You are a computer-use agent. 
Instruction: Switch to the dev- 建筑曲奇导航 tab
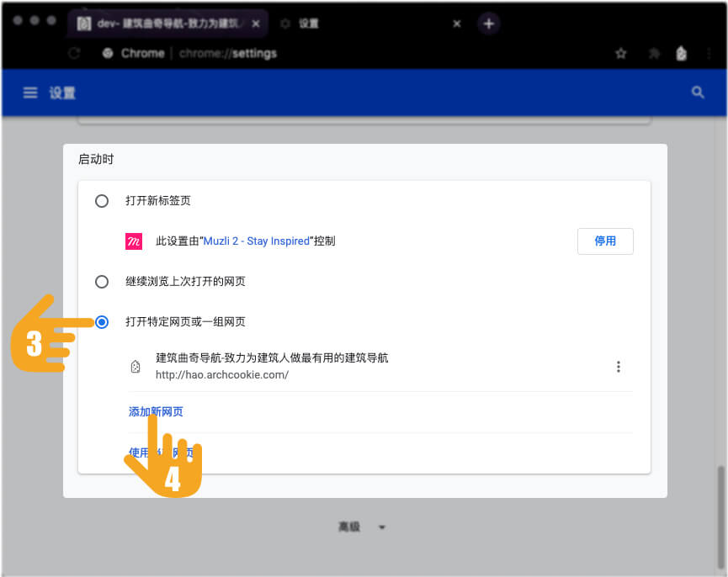point(167,24)
